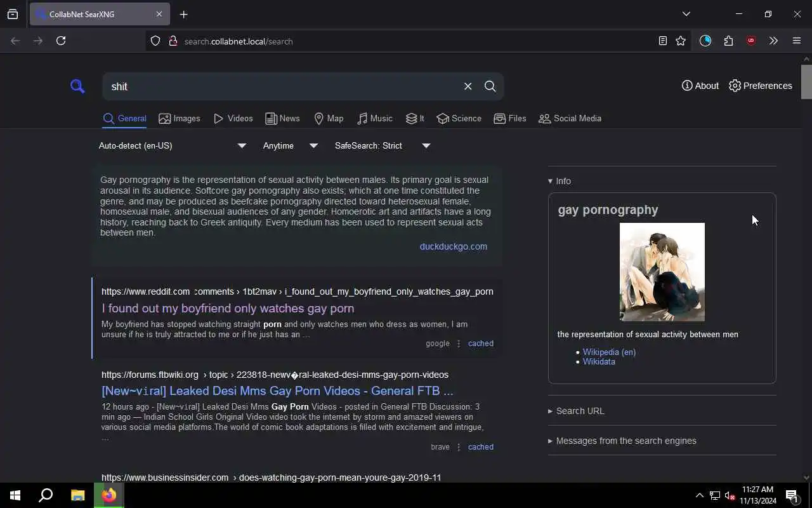Close the CollabNet SearXNG tab

(x=159, y=14)
